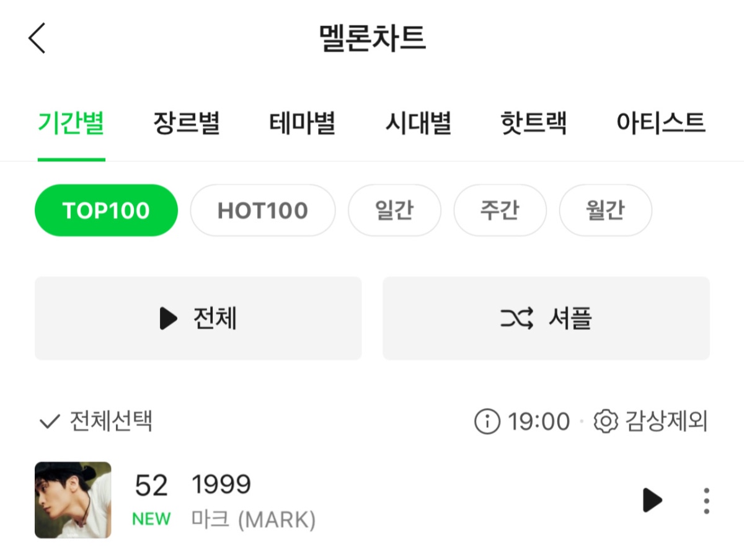Switch to the 시대별 tab
The image size is (744, 560).
418,123
